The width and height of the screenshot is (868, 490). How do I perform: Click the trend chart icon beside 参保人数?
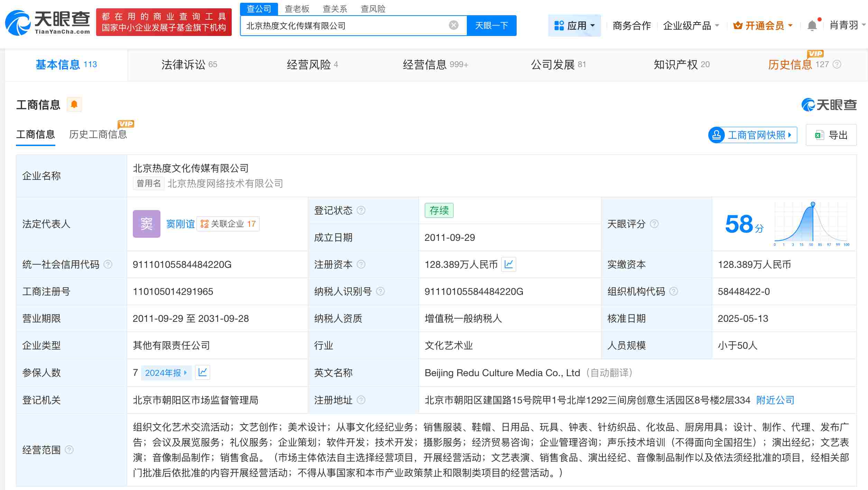coord(203,373)
